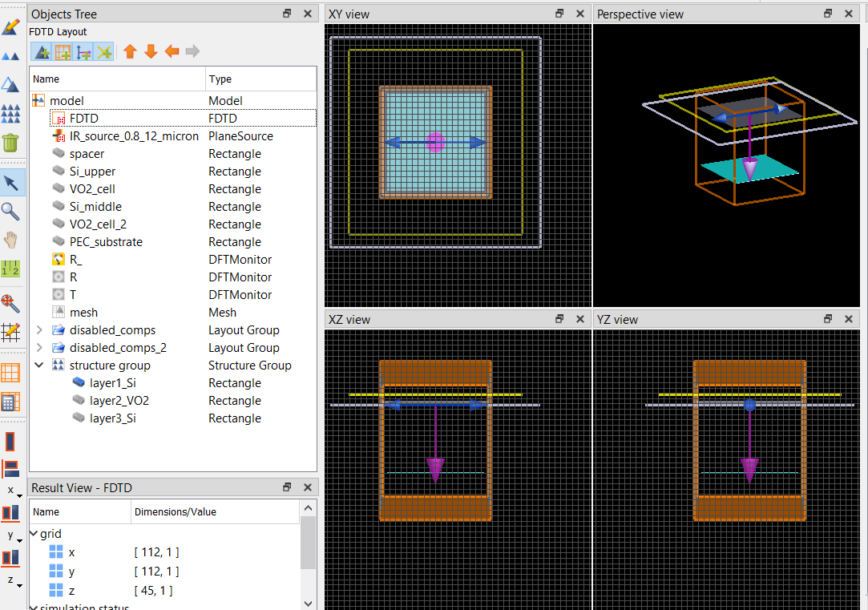Click the orange left arrow in Objects Tree
This screenshot has height=610, width=868.
pyautogui.click(x=172, y=52)
